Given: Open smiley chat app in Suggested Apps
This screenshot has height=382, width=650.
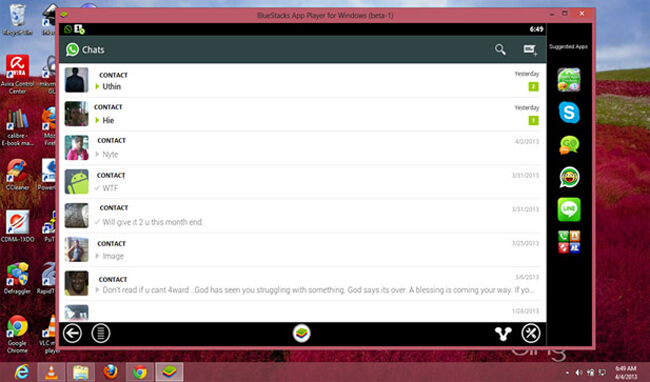Looking at the screenshot, I should click(569, 177).
